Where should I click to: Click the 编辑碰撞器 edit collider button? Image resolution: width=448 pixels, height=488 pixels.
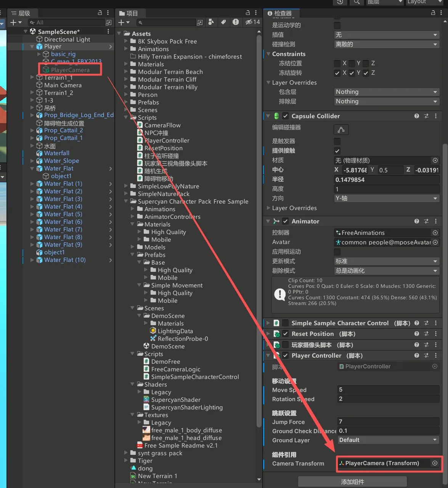tap(341, 130)
